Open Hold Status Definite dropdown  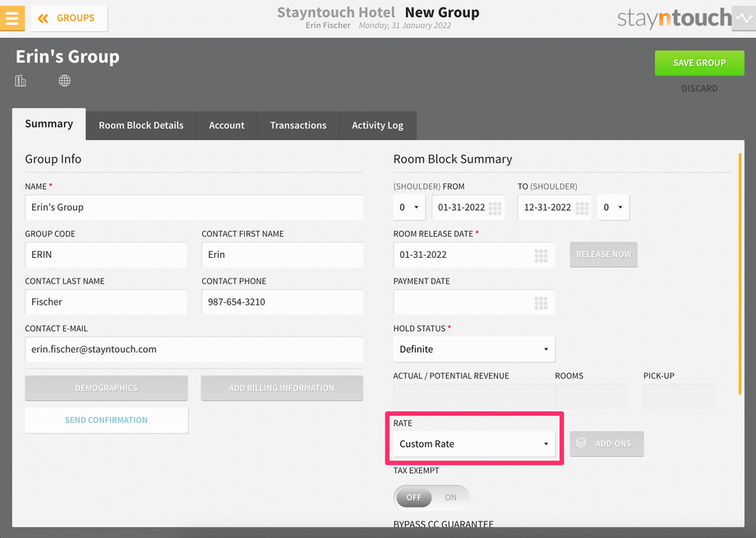[x=474, y=349]
